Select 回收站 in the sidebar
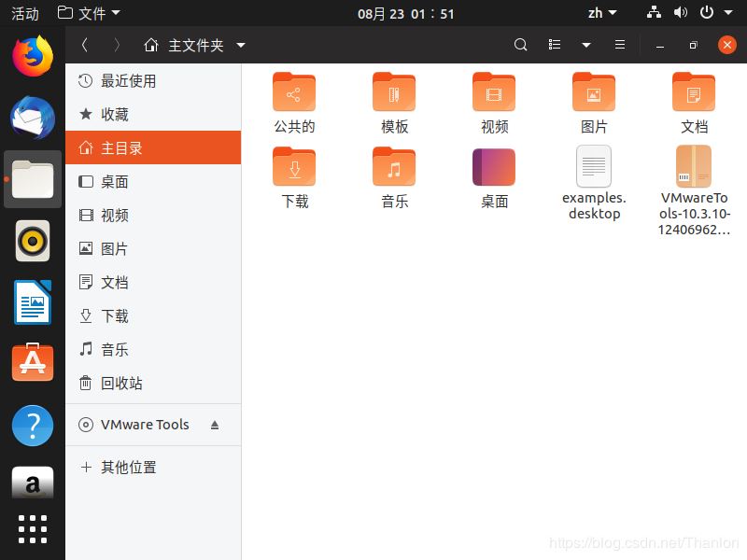The image size is (747, 560). pyautogui.click(x=121, y=384)
